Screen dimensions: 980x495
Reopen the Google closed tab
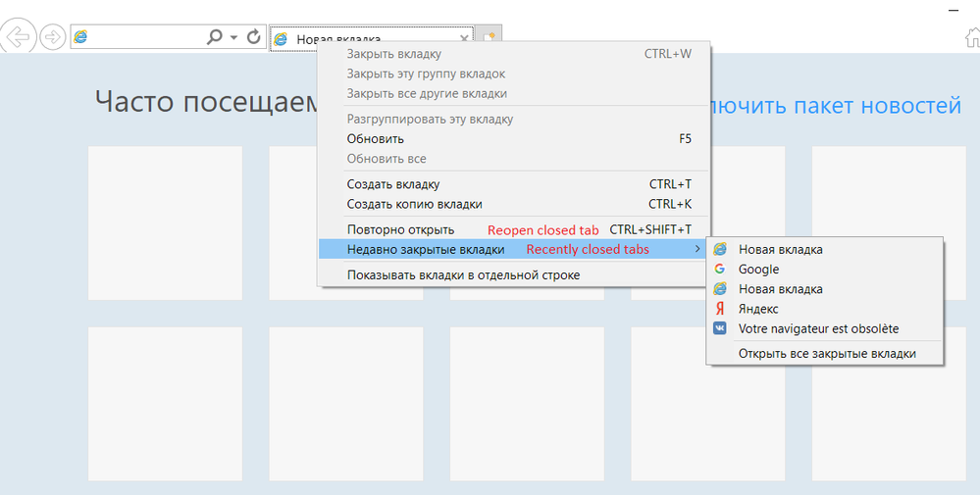(x=824, y=269)
